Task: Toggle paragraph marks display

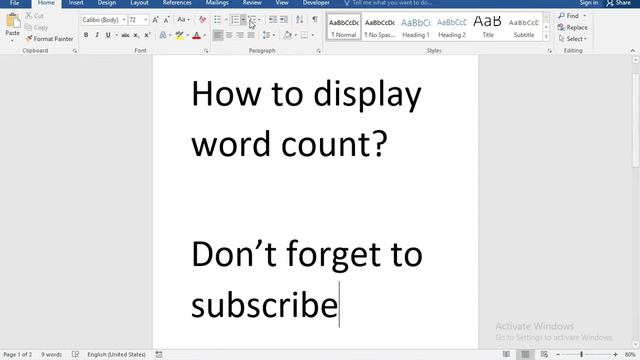Action: tap(315, 20)
